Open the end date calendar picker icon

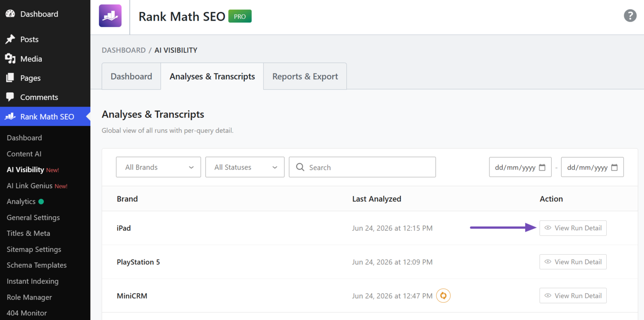614,167
